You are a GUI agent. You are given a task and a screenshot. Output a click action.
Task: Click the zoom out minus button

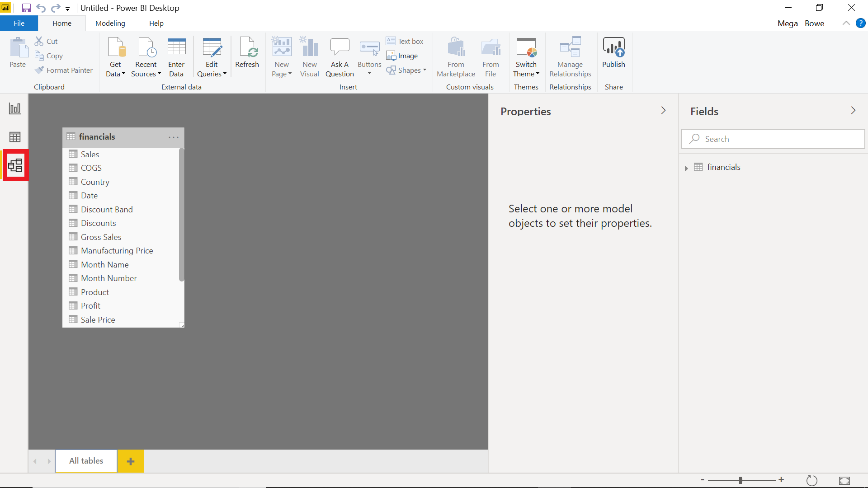pyautogui.click(x=703, y=480)
